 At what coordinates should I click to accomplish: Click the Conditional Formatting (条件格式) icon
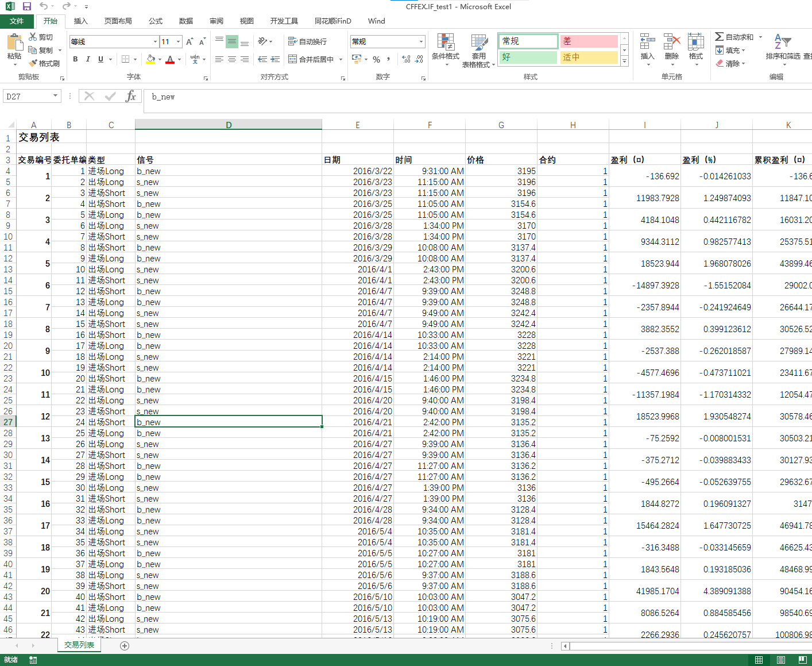446,42
